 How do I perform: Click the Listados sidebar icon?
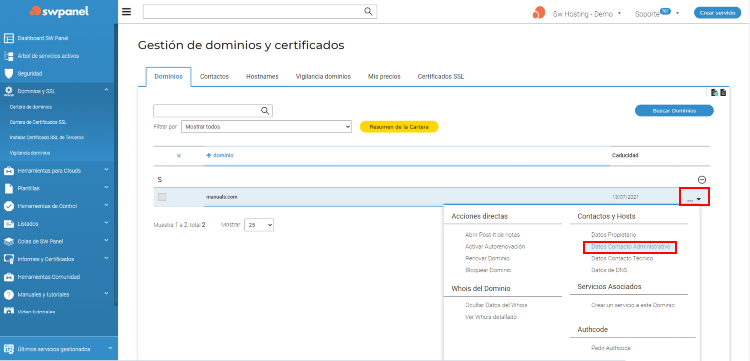pos(8,224)
